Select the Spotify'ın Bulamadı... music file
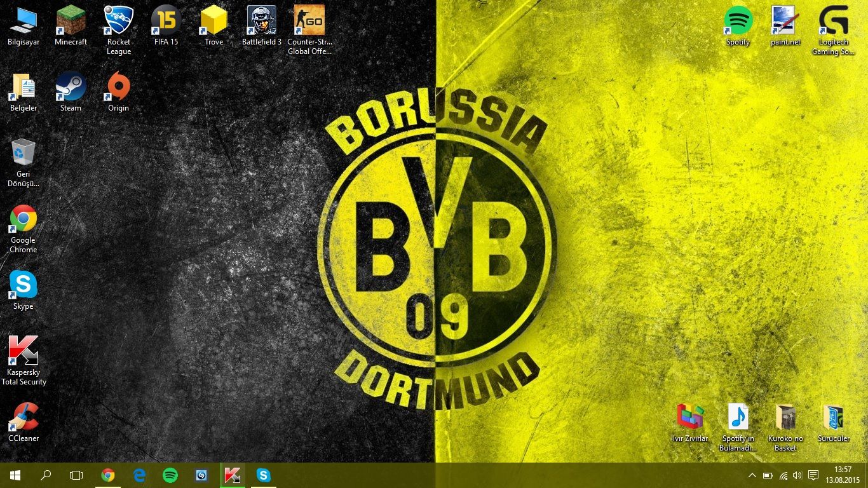The image size is (868, 488). click(738, 427)
